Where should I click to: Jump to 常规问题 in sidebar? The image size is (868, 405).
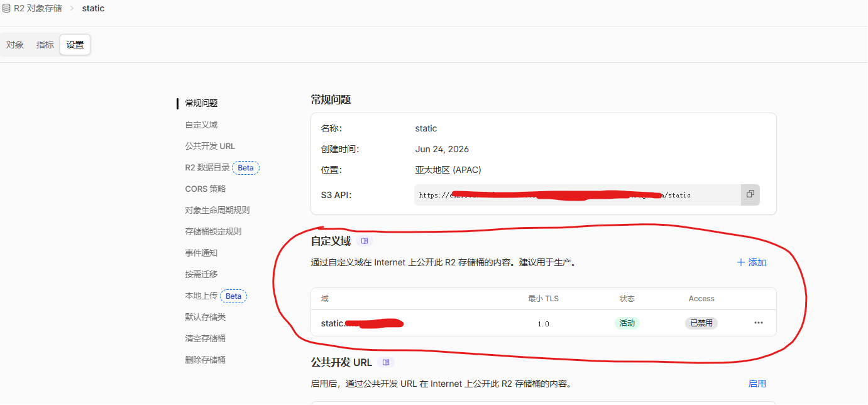[201, 103]
